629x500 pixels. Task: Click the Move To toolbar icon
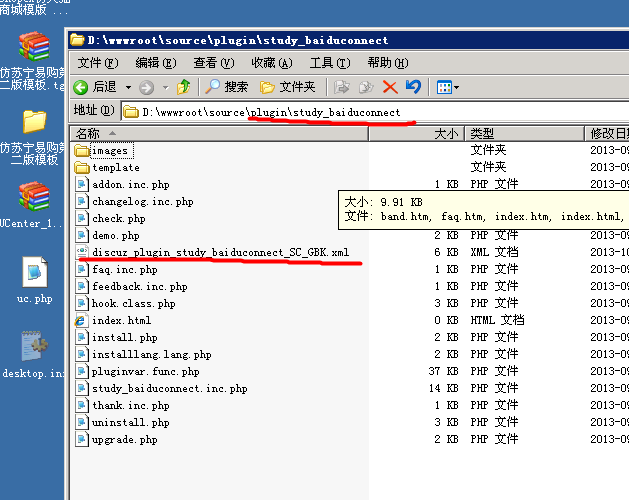pos(341,87)
